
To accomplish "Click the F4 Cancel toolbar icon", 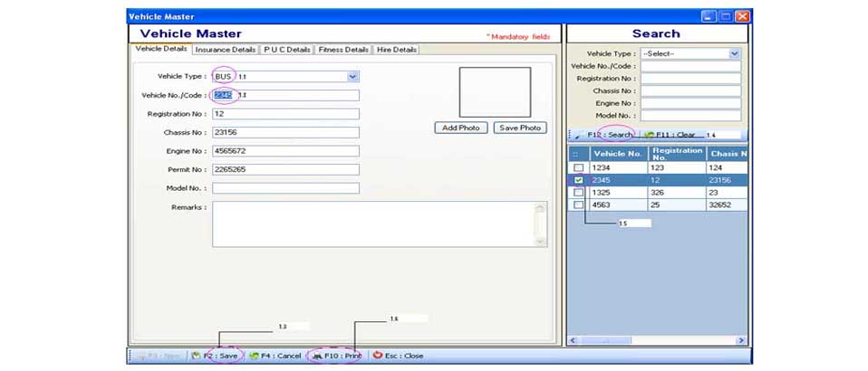I will [254, 357].
